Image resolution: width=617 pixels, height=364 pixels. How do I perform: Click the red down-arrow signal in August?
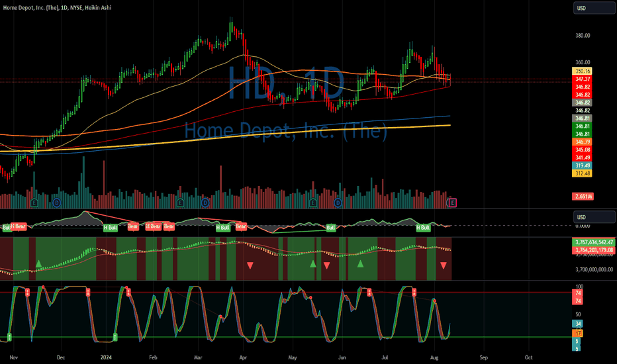coord(444,265)
